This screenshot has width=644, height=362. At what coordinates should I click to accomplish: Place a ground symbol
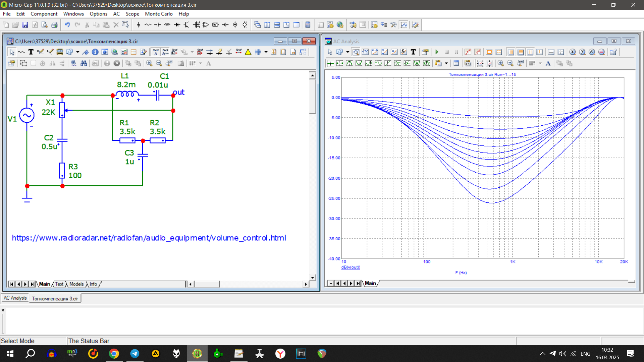coord(139,25)
